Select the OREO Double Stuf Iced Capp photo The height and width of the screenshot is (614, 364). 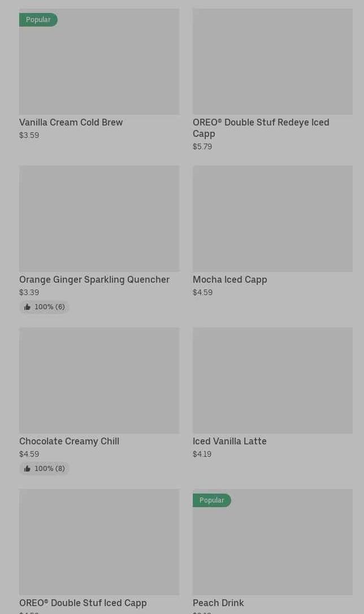(99, 542)
